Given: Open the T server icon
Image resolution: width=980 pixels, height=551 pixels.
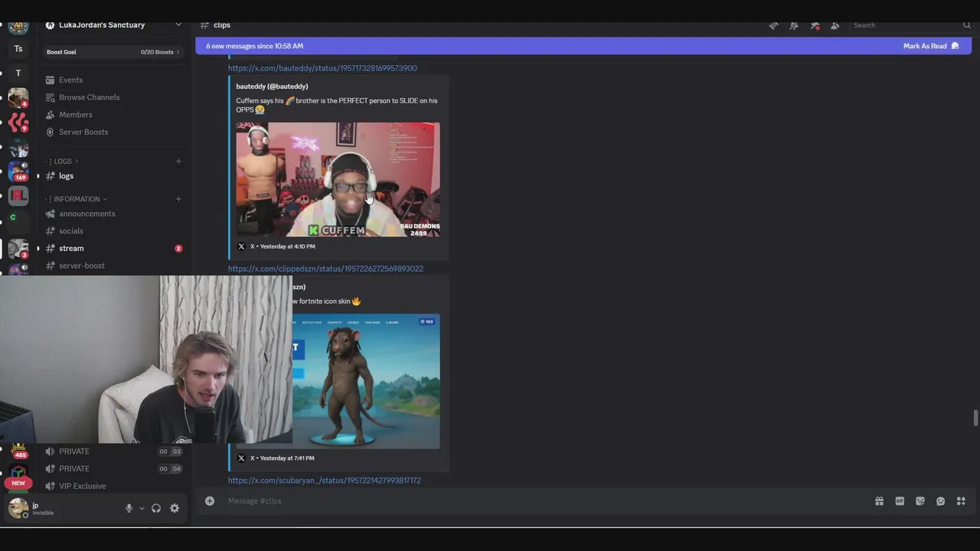Looking at the screenshot, I should click(x=18, y=73).
